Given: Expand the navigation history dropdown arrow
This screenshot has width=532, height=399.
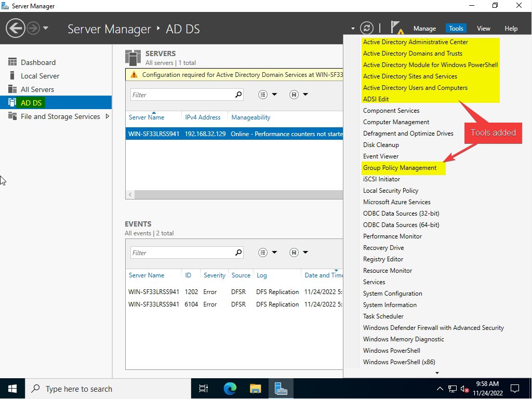Looking at the screenshot, I should pos(46,28).
